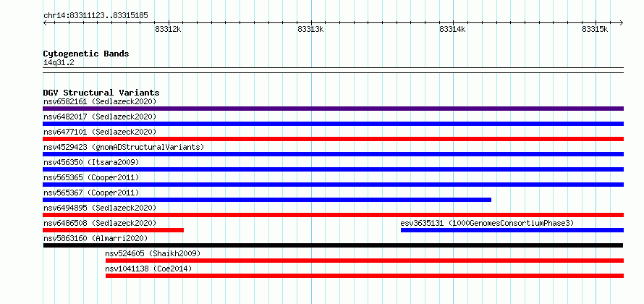Click the 83313k ruler tick label
Viewport: 644px width, 304px height.
310,29
